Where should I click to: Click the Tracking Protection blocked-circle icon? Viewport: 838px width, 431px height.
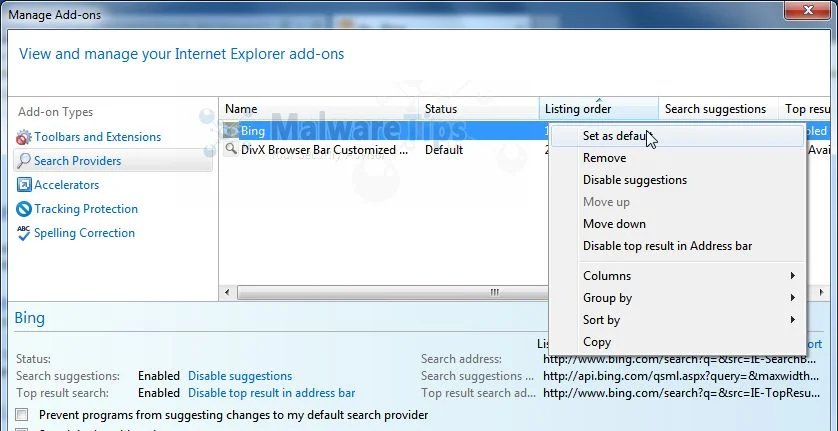[x=24, y=209]
